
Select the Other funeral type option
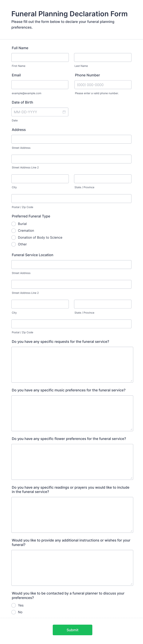coord(14,244)
